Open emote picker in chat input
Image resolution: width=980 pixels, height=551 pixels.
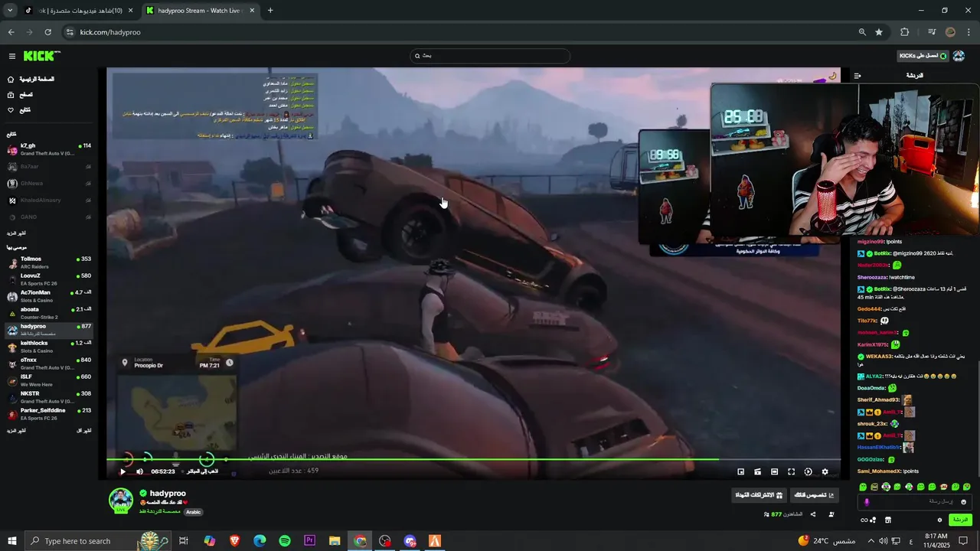[963, 502]
